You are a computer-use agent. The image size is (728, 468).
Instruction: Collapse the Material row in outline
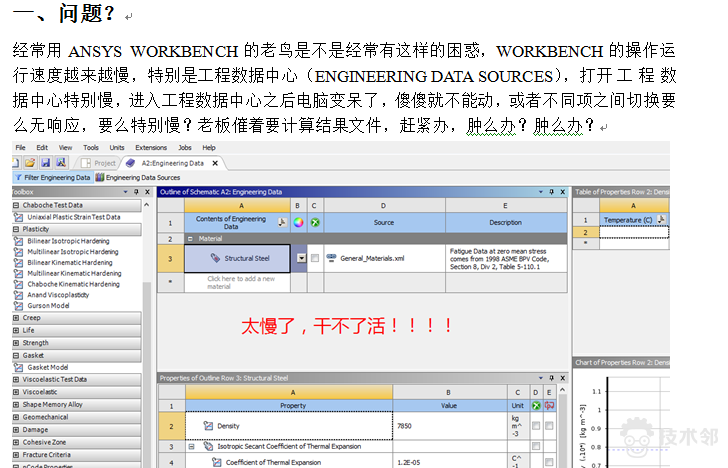190,239
